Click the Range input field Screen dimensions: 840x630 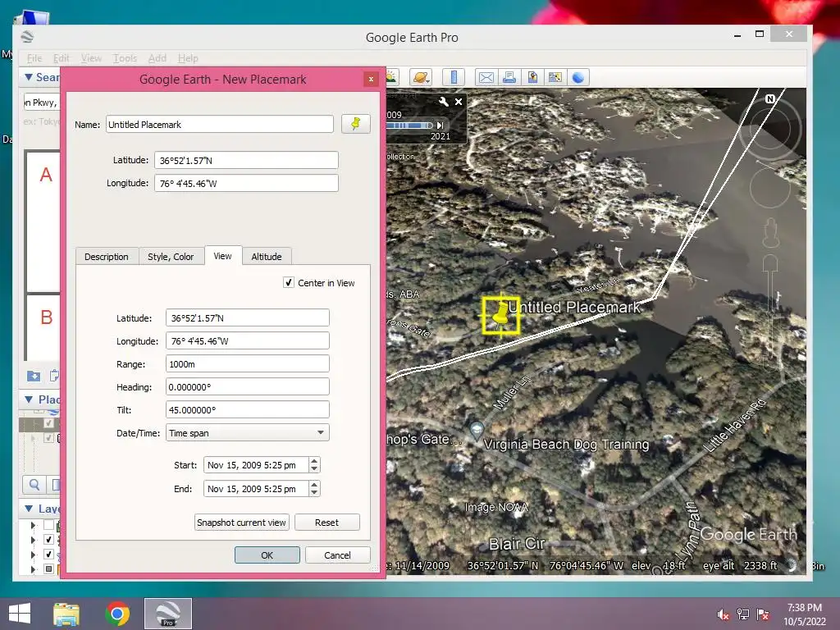click(x=248, y=363)
